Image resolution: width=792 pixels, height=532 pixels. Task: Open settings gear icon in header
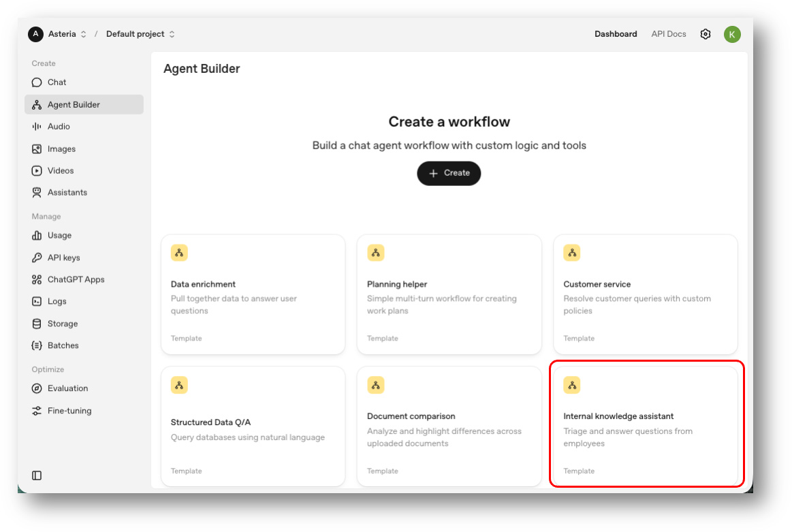pyautogui.click(x=706, y=34)
